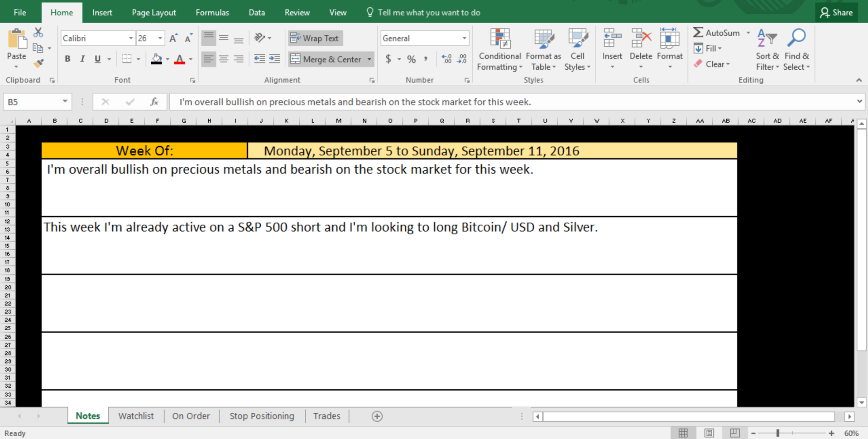Click the Cut scissors icon

tap(38, 33)
